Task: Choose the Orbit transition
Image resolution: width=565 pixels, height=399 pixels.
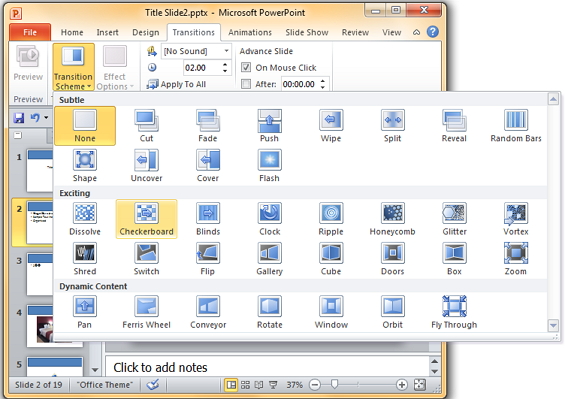Action: click(392, 312)
